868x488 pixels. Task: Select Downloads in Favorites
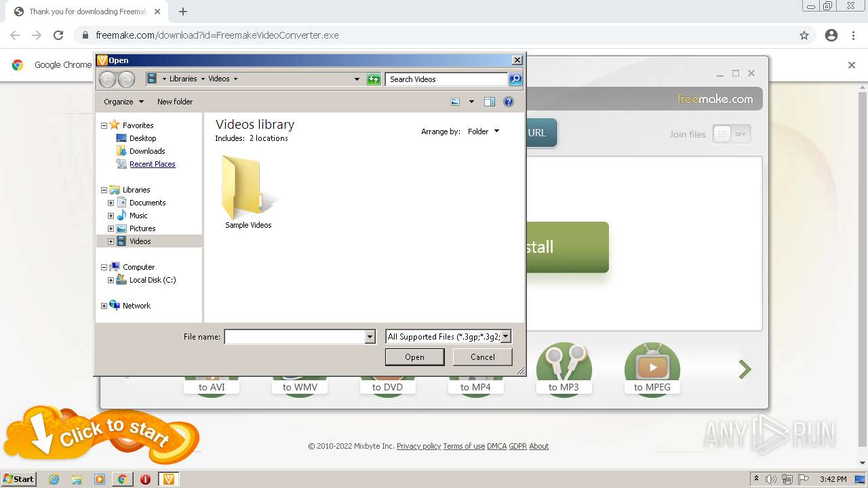147,151
